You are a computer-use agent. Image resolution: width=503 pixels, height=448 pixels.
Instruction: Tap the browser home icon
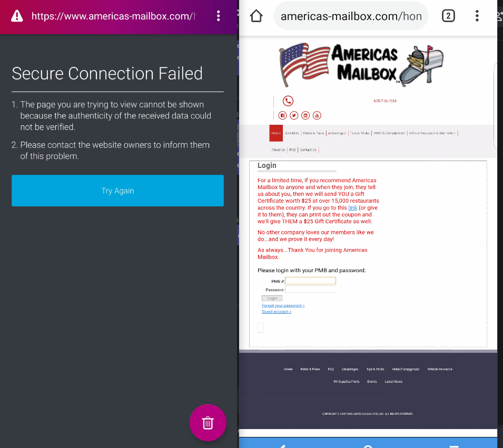pos(256,16)
